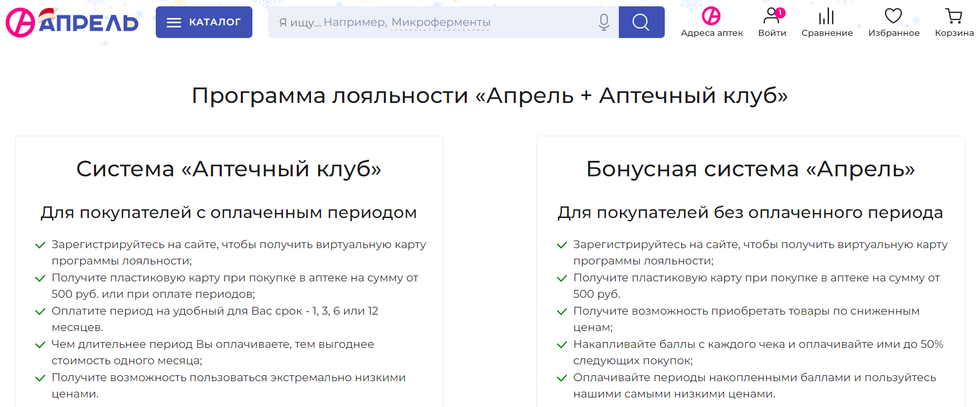Click the Адреса аптек label
The image size is (980, 407).
(x=712, y=33)
